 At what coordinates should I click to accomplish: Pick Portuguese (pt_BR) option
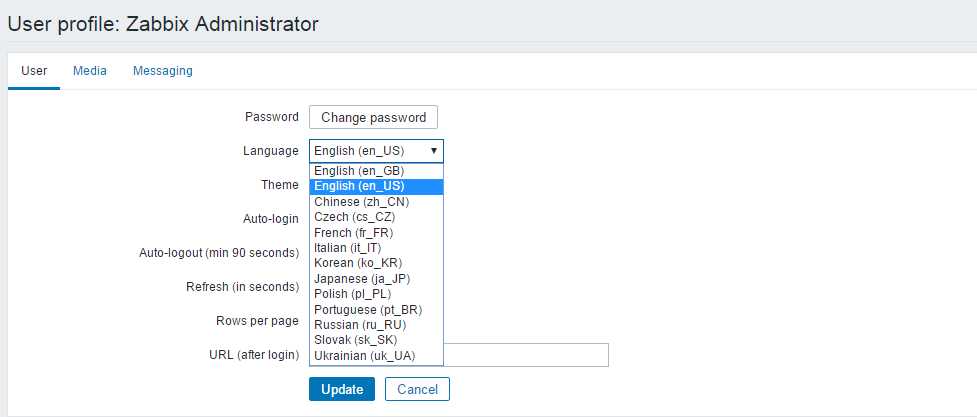tap(376, 310)
